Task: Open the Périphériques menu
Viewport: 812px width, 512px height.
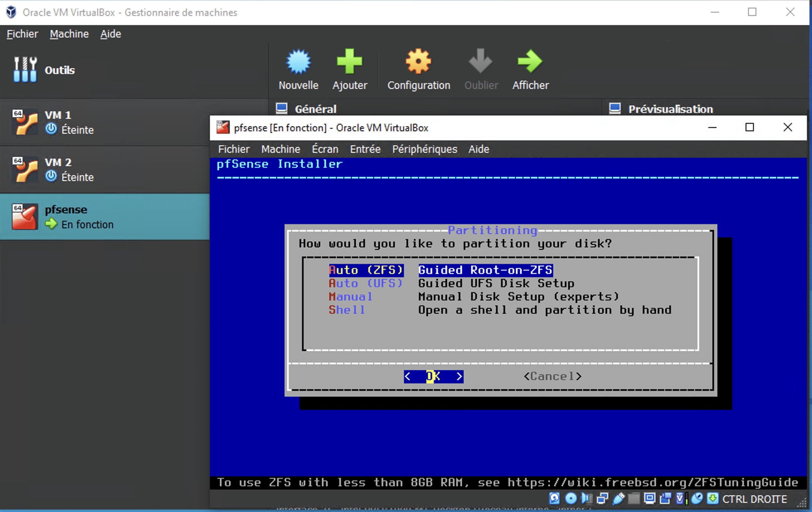Action: coord(424,149)
